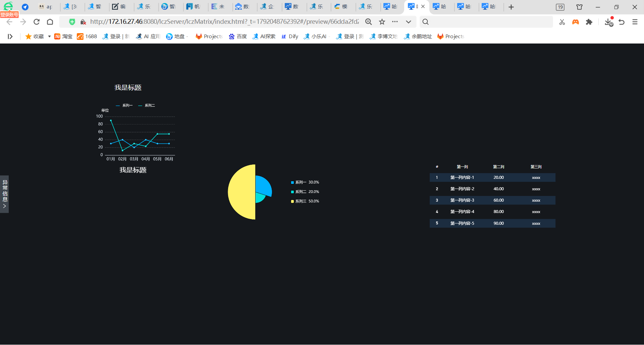This screenshot has width=644, height=345.
Task: Open the 百度 bookmark
Action: click(238, 37)
